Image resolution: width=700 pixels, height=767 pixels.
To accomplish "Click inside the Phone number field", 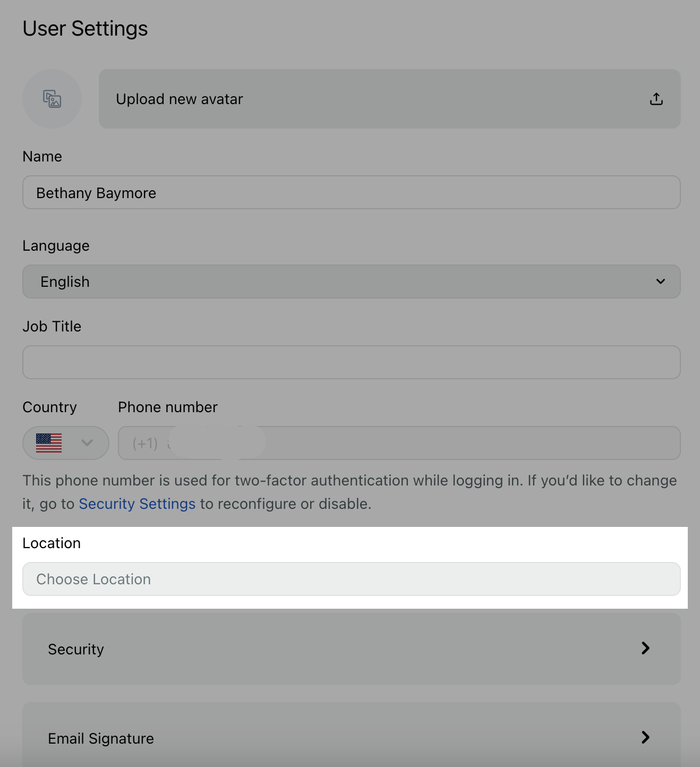I will 399,443.
